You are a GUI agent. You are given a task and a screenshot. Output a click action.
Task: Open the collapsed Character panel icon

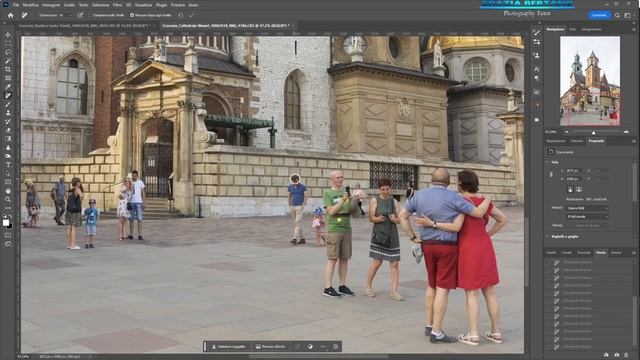coord(536,69)
